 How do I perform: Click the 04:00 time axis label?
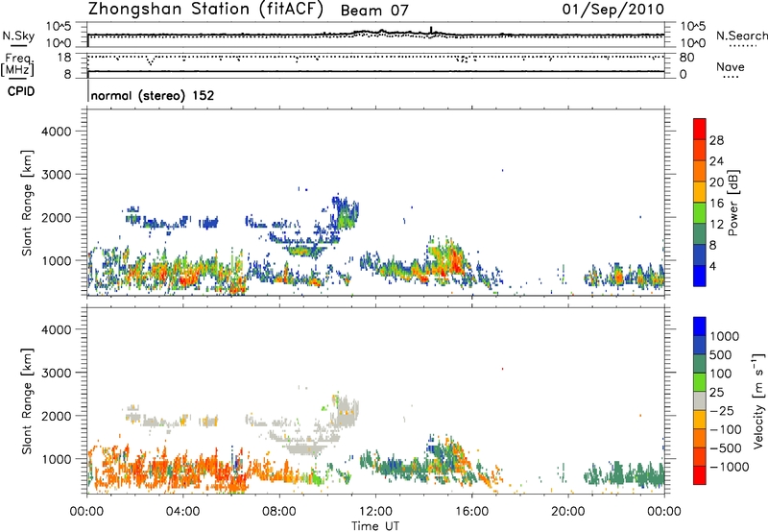[x=183, y=512]
